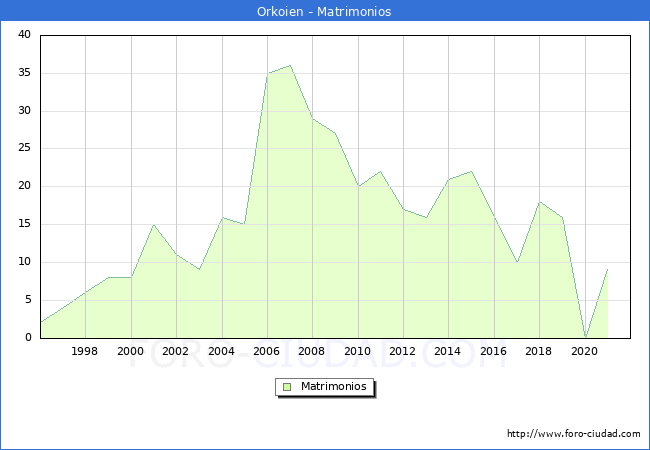Click the 2010 x-axis label
This screenshot has height=450, width=650.
[358, 351]
